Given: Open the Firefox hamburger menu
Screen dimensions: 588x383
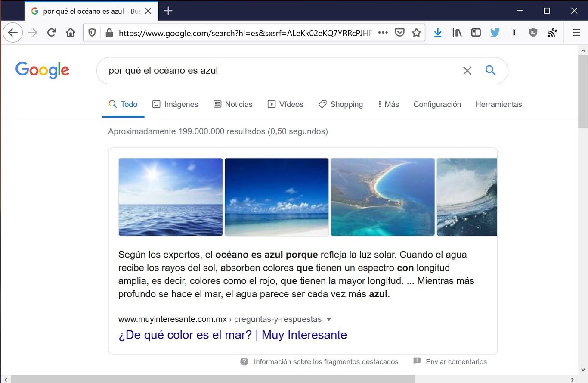Looking at the screenshot, I should tap(576, 33).
